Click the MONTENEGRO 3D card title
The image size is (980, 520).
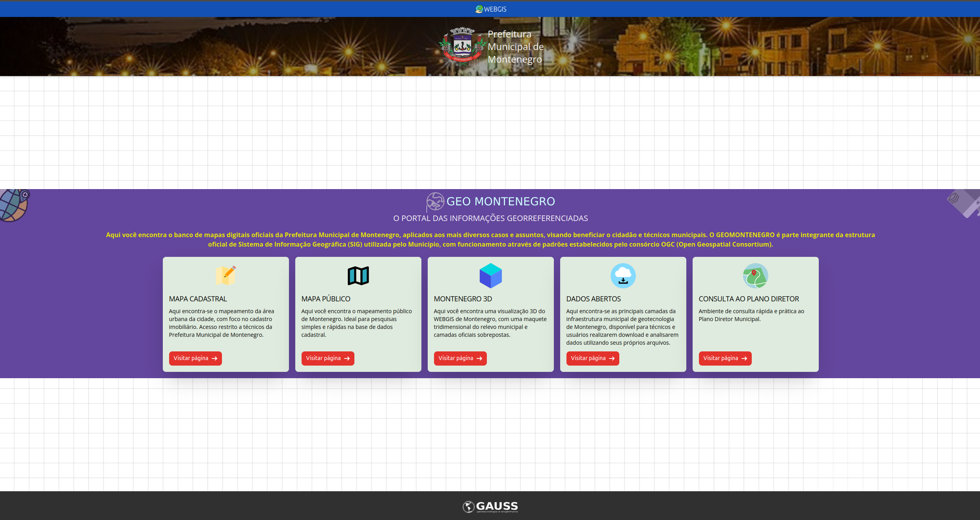pos(463,299)
